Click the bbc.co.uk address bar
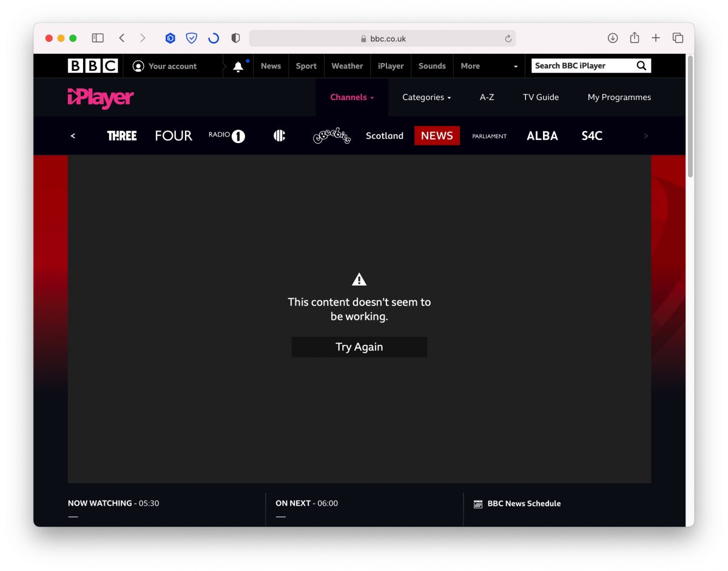Screen dimensions: 728x571 (382, 38)
